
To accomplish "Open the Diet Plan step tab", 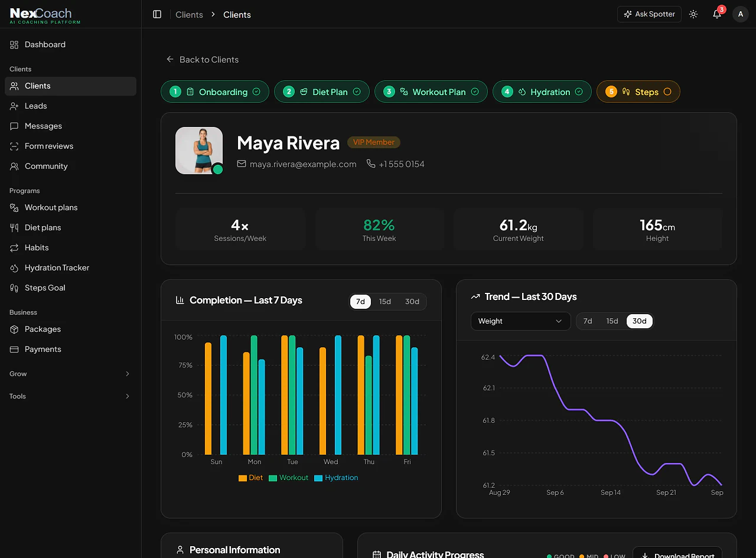I will (322, 92).
